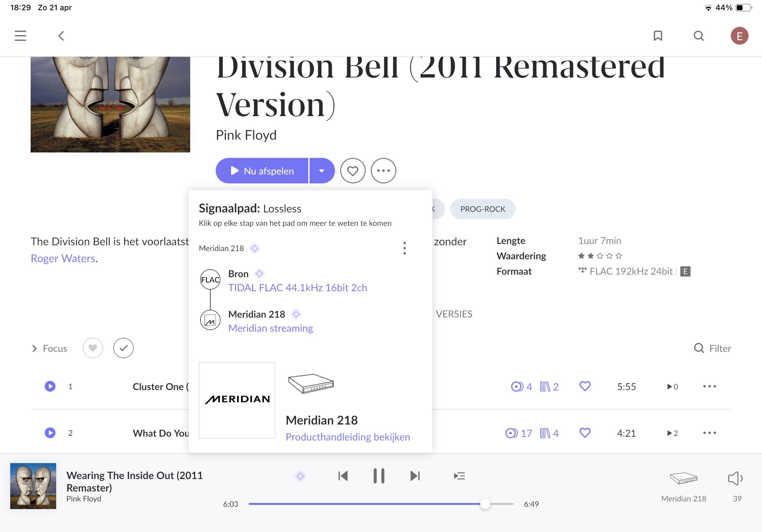Expand the Focus section chevron
The height and width of the screenshot is (532, 762).
click(x=34, y=348)
